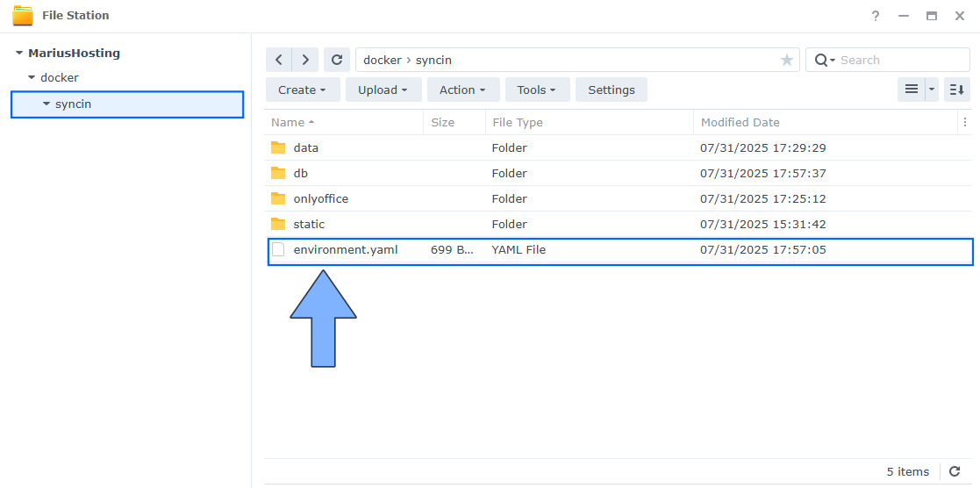Screen dimensions: 980x488
Task: Open the Upload dropdown menu
Action: [x=383, y=90]
